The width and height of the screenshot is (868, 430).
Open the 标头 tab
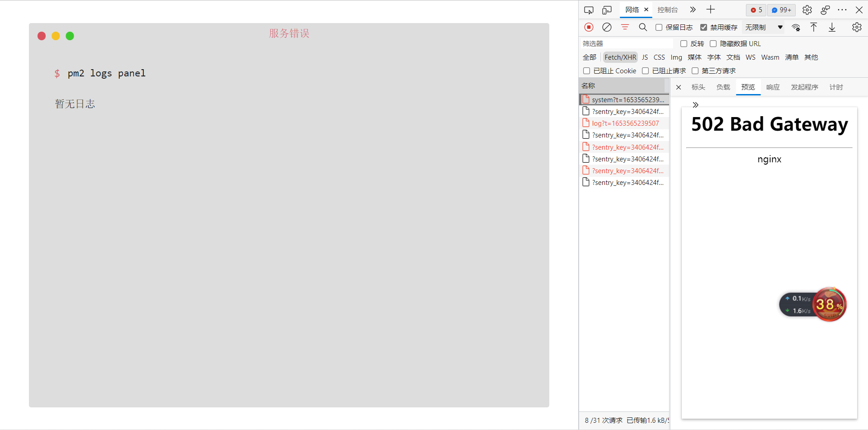(x=698, y=87)
